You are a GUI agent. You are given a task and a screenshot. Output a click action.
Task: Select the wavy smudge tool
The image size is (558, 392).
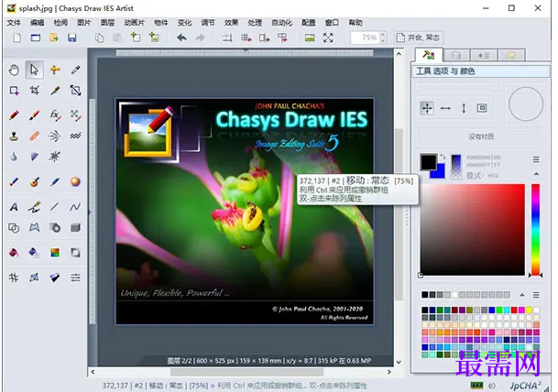(75, 136)
